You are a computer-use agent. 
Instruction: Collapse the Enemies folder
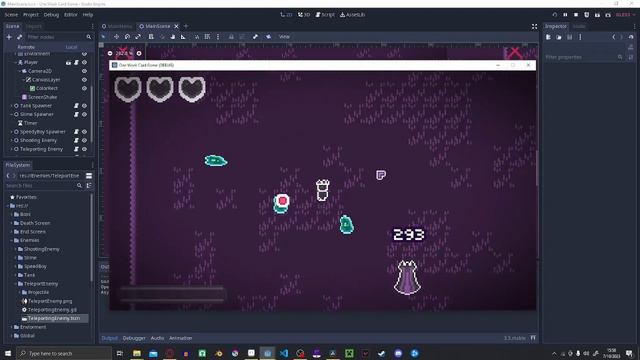tap(11, 240)
